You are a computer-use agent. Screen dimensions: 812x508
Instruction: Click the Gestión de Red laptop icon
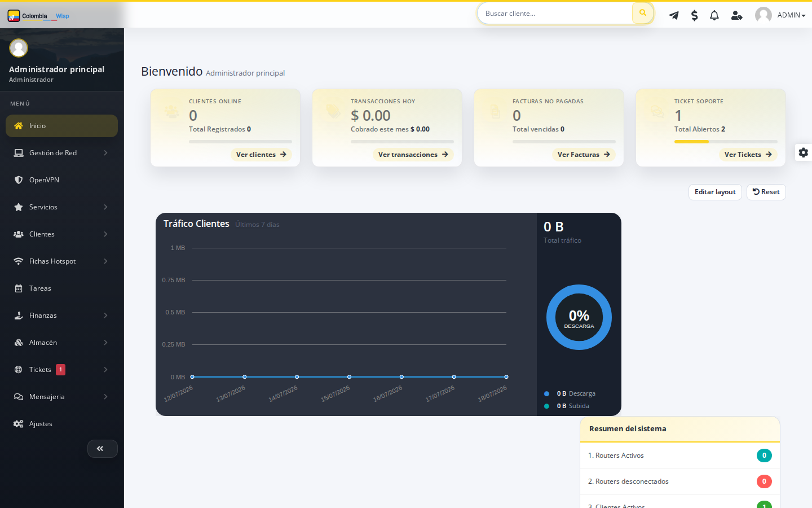click(19, 153)
